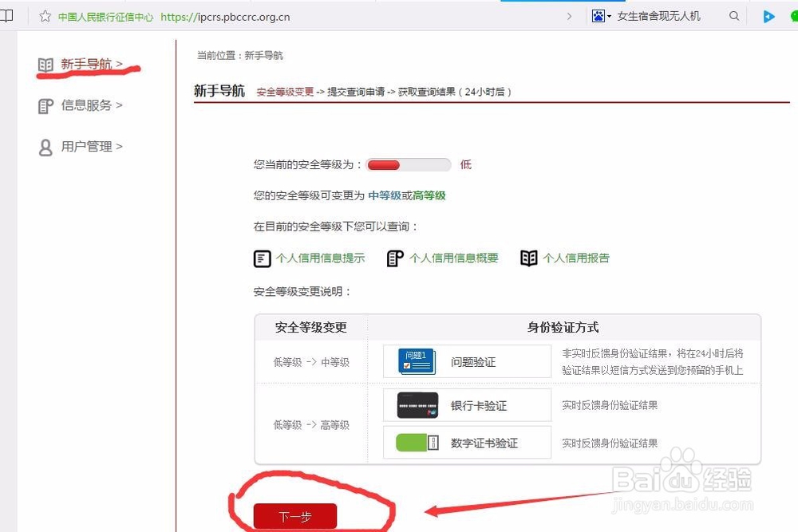
Task: Click the blue play arrow toolbar icon
Action: [768, 17]
